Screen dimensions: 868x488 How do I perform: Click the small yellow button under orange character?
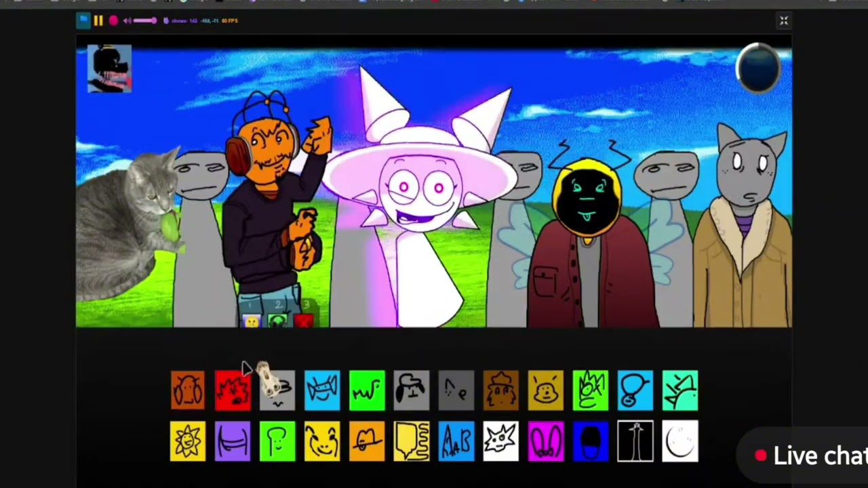click(x=252, y=321)
